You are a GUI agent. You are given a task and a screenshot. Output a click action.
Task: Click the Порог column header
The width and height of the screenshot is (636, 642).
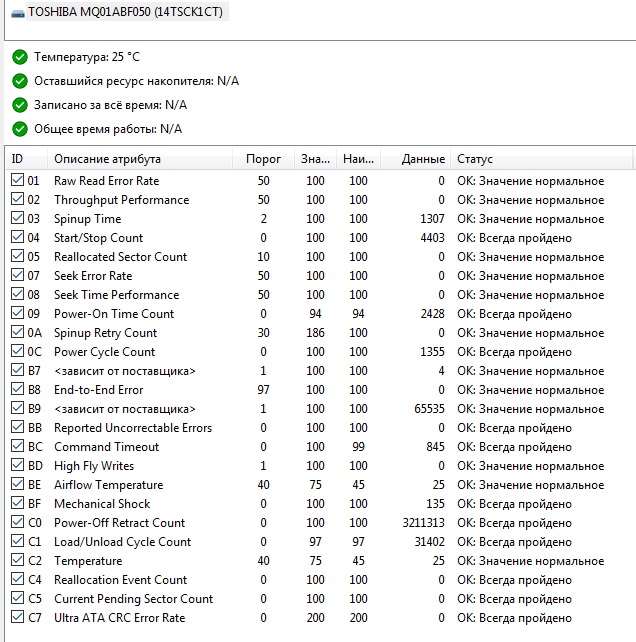tap(263, 159)
